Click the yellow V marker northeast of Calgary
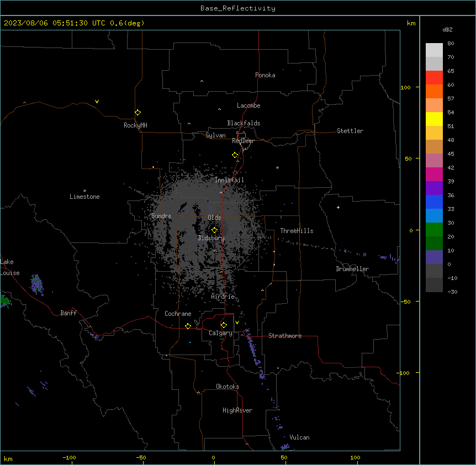This screenshot has height=465, width=476. [x=237, y=323]
